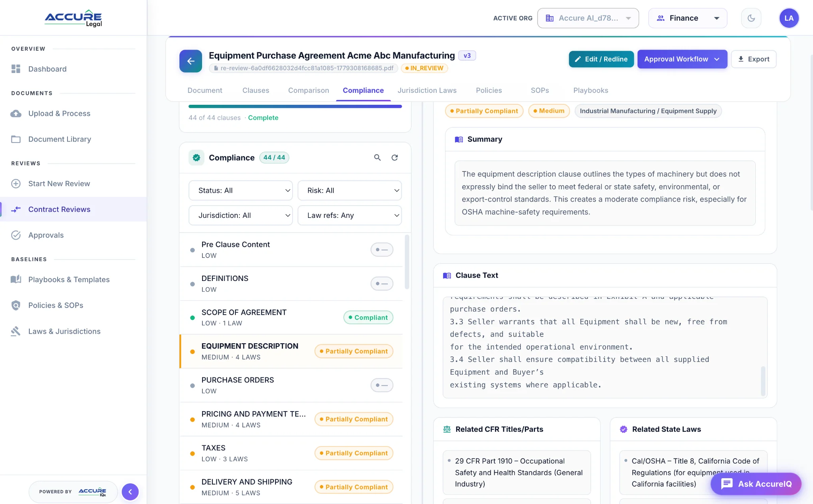Switch to the Comparison tab
This screenshot has width=813, height=504.
coord(308,90)
